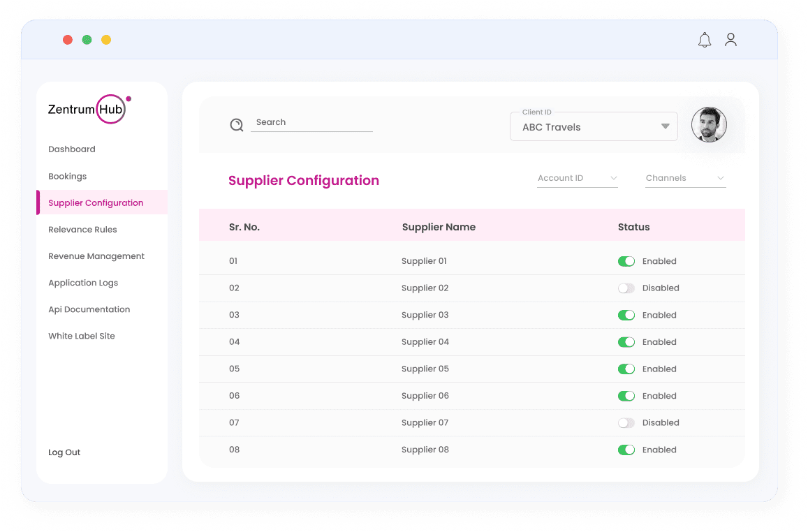808x532 pixels.
Task: Open the Channels dropdown
Action: (x=685, y=178)
